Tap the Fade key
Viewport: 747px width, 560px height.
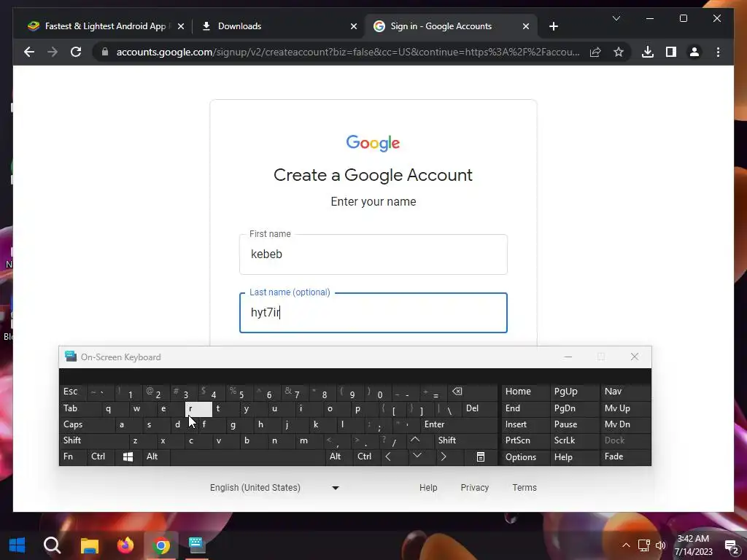tap(625, 456)
